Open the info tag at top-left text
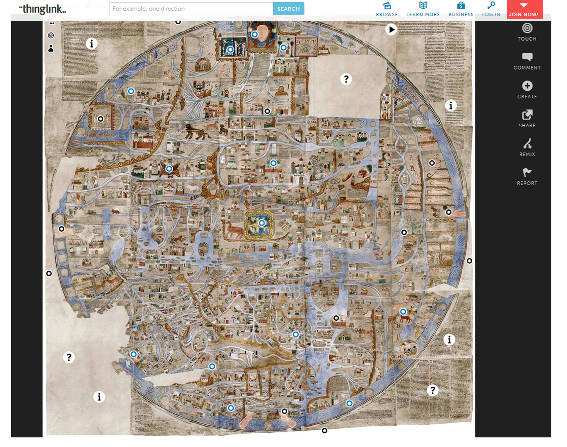This screenshot has height=447, width=567. coord(91,44)
